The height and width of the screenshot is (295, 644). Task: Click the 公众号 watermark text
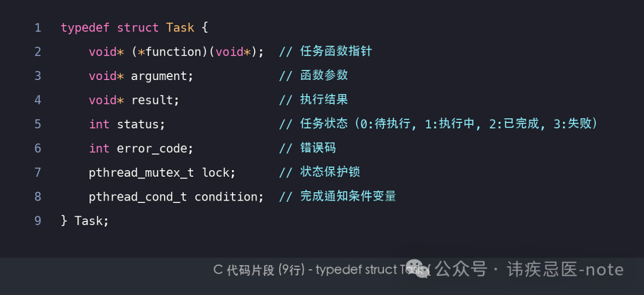(x=460, y=269)
